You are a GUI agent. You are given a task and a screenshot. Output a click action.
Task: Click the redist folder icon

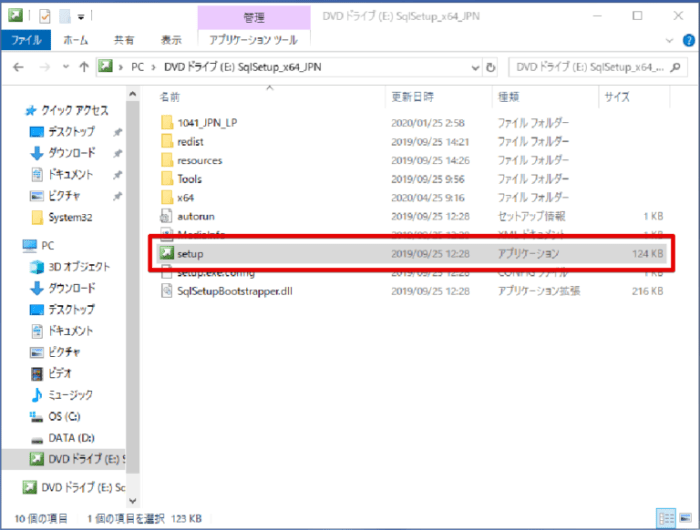tap(167, 142)
